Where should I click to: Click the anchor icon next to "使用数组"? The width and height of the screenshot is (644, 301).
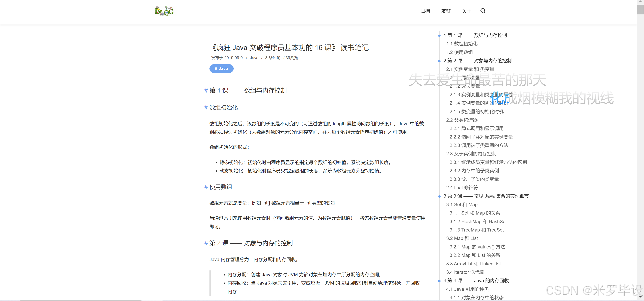(x=206, y=187)
